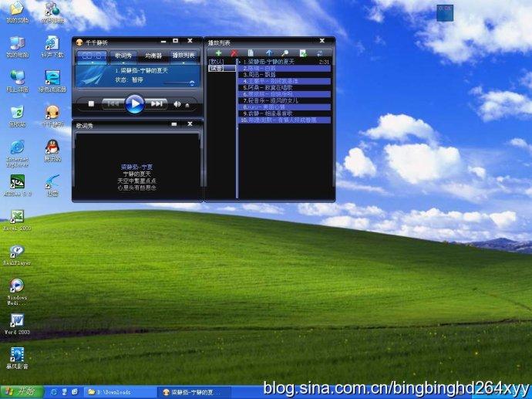The image size is (532, 399).
Task: Select song 9 in the playlist
Action: pyautogui.click(x=285, y=113)
